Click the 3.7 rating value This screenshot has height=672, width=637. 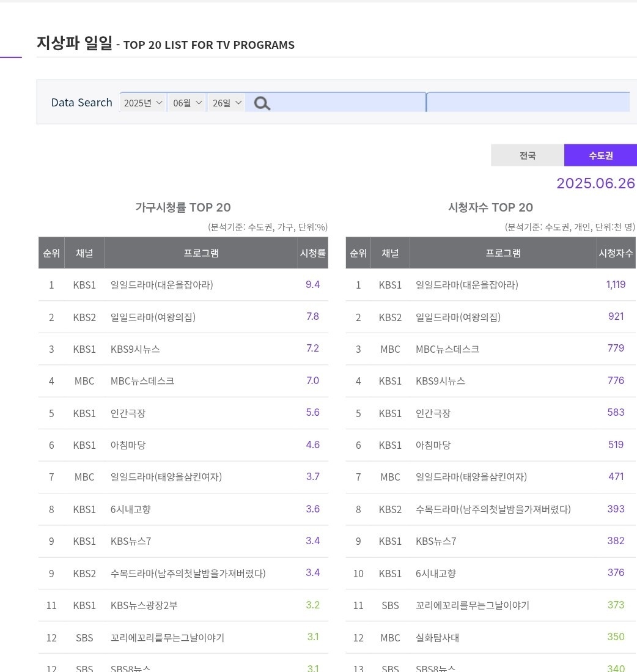click(313, 476)
